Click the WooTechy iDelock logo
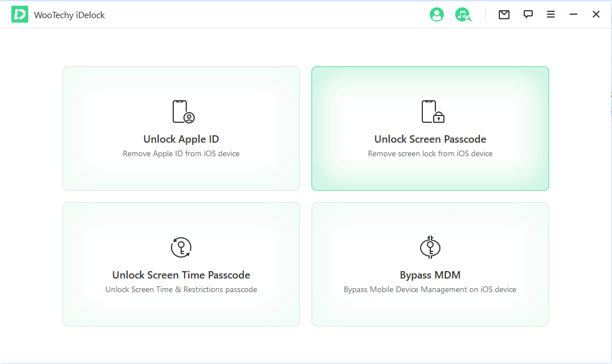Screen dimensions: 612x364 pos(19,14)
